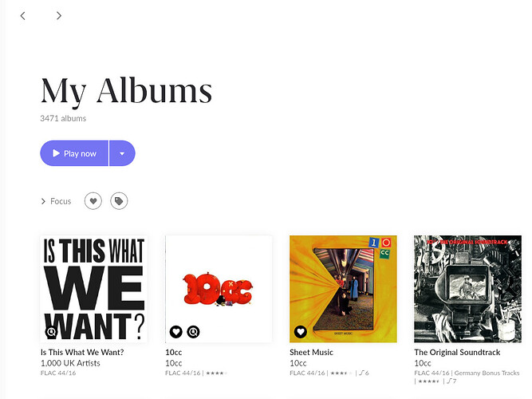Open Is This What We Want? title

click(x=82, y=352)
